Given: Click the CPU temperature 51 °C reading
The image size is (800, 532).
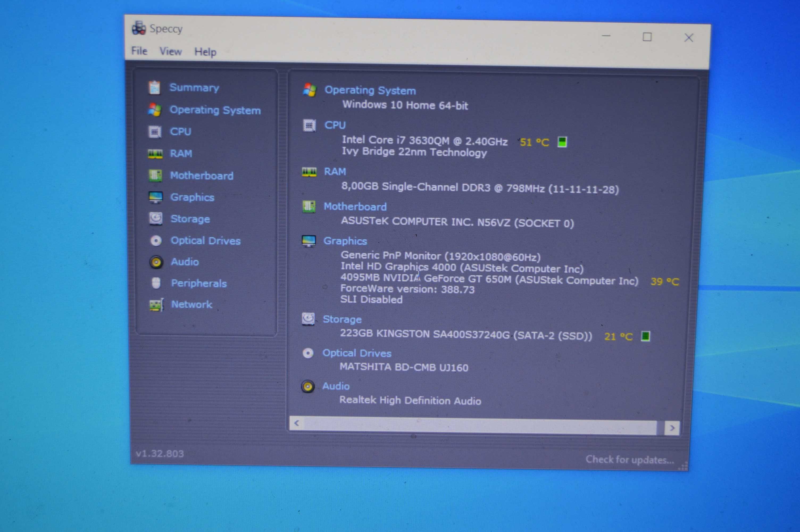Looking at the screenshot, I should tap(535, 142).
